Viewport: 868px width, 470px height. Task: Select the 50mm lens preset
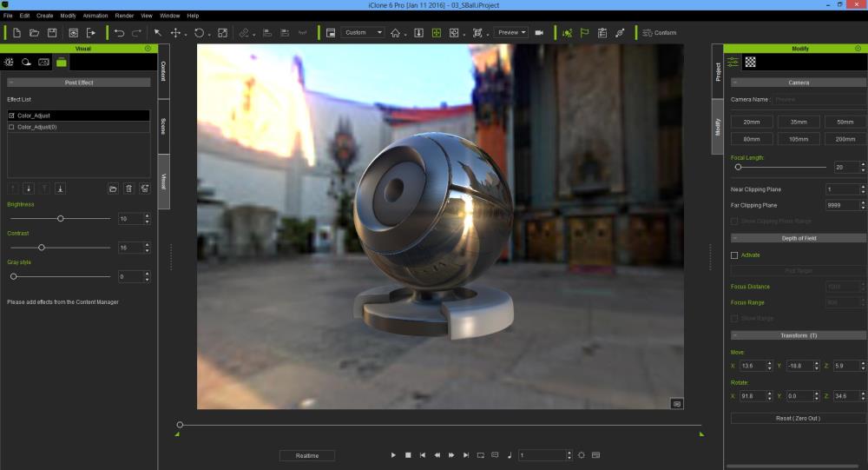845,122
